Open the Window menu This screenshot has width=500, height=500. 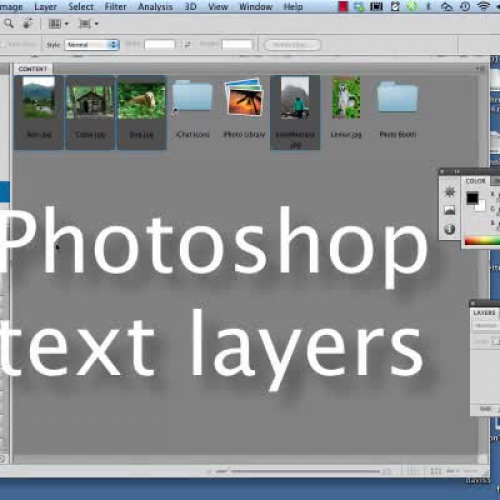click(256, 7)
